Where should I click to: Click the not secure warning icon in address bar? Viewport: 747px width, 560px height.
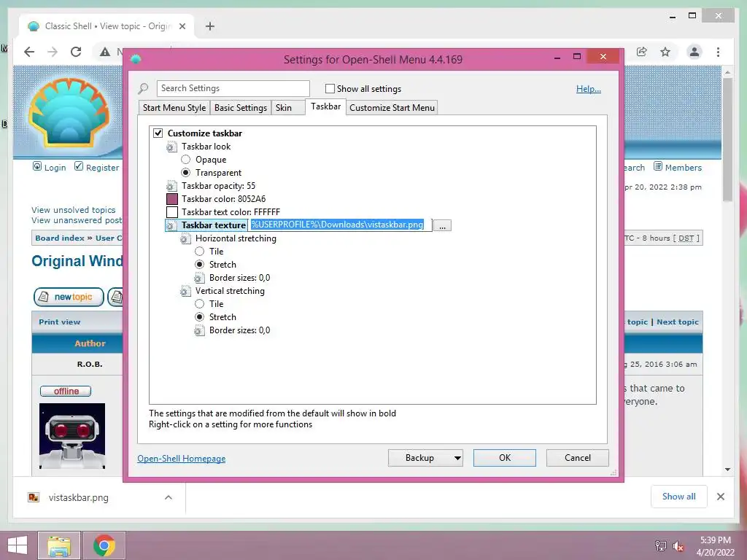(105, 52)
